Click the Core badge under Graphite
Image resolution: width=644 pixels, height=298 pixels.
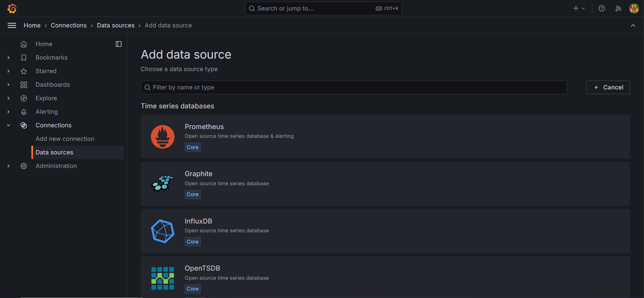coord(193,194)
